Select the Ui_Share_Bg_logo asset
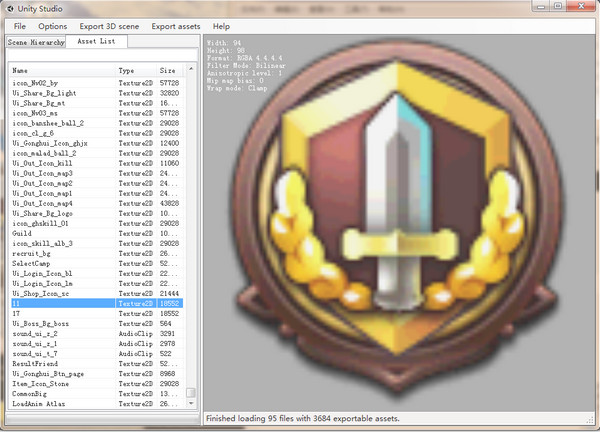The height and width of the screenshot is (432, 600). point(97,213)
